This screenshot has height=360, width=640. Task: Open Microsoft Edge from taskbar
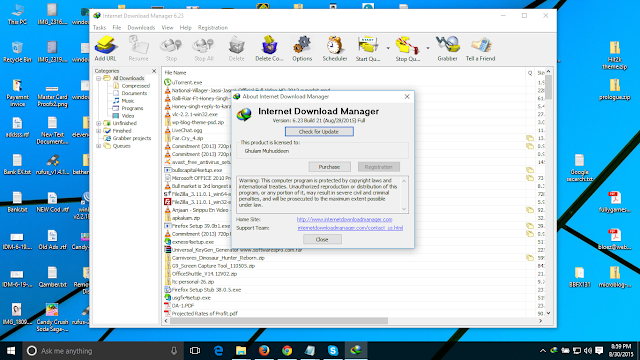click(x=218, y=351)
